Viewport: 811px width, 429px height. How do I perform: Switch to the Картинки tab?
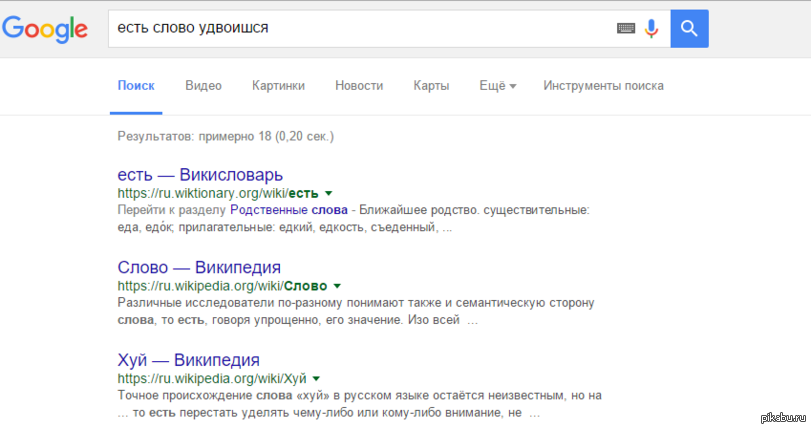[278, 86]
